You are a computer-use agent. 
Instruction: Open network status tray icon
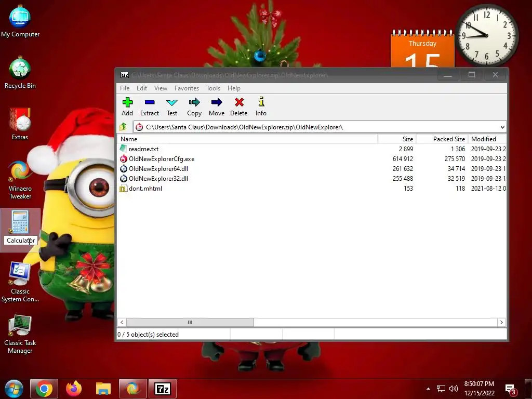[441, 389]
